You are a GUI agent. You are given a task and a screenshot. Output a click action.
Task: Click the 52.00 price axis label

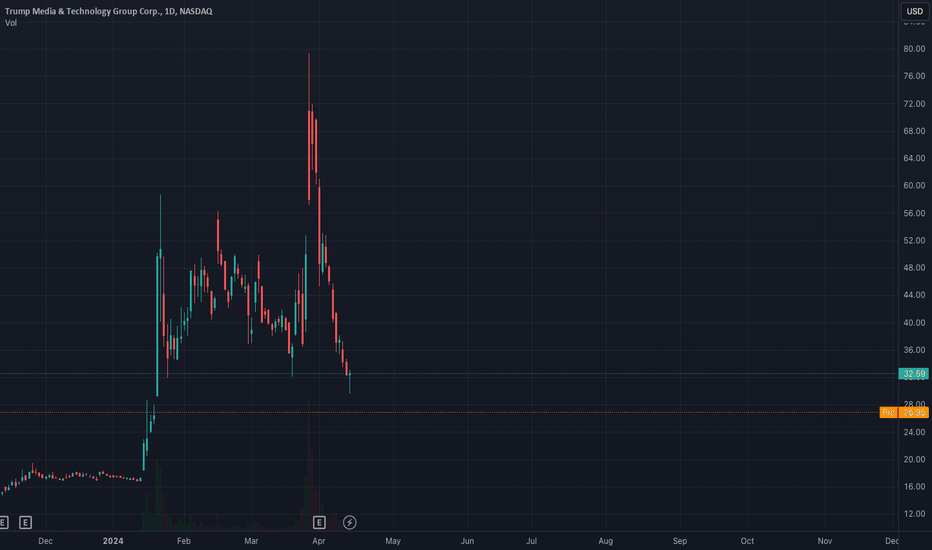(914, 240)
